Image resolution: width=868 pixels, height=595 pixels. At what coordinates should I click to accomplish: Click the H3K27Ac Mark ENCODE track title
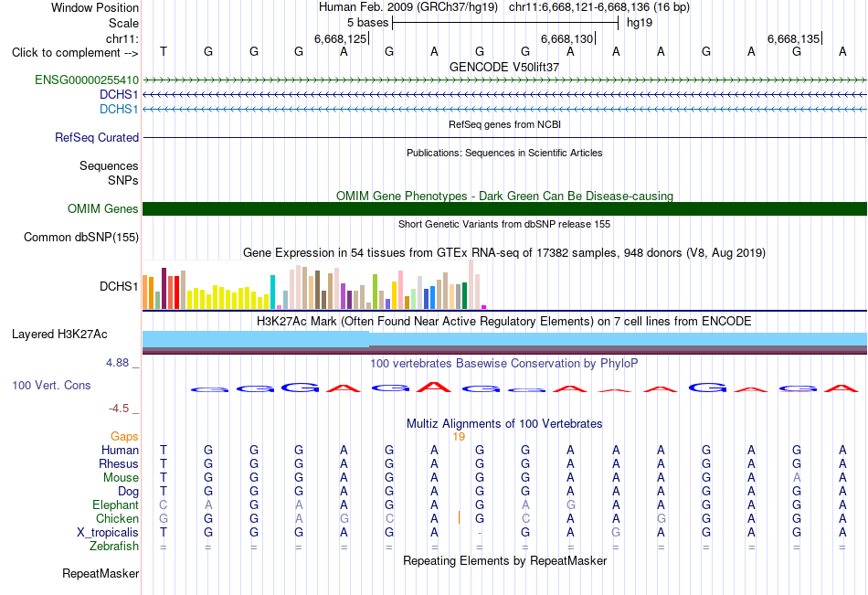504,322
